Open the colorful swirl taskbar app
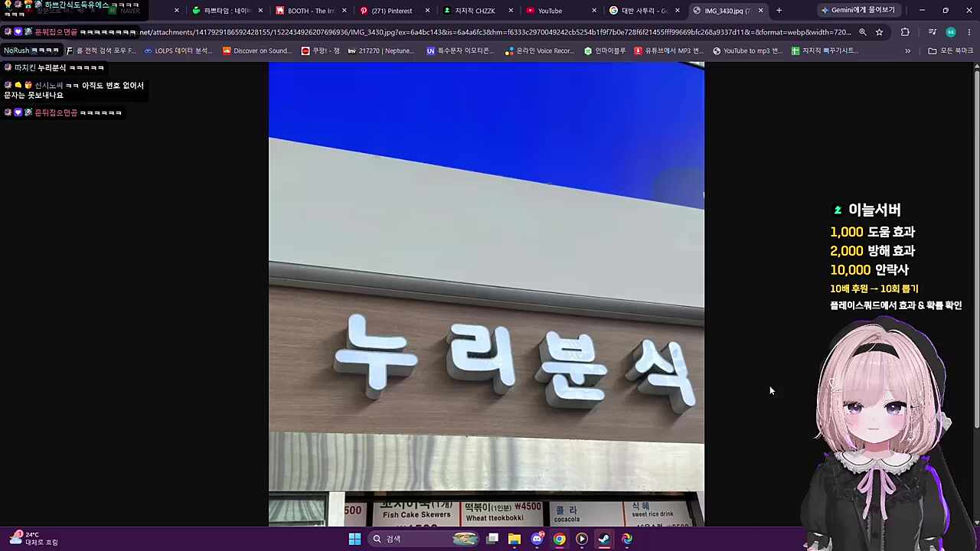 coord(627,539)
